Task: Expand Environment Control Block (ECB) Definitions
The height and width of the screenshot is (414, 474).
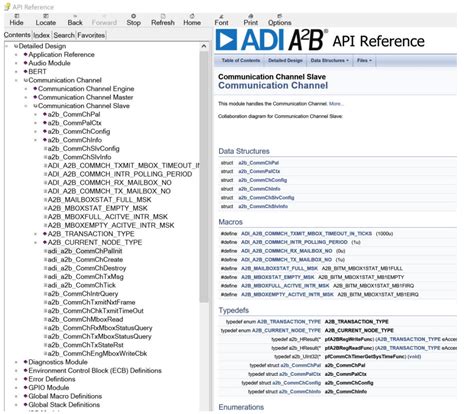Action: 16,371
